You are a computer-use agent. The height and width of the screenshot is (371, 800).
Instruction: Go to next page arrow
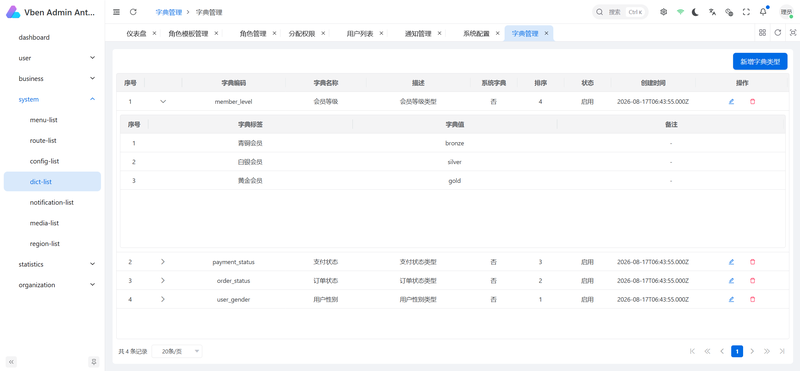coord(752,351)
